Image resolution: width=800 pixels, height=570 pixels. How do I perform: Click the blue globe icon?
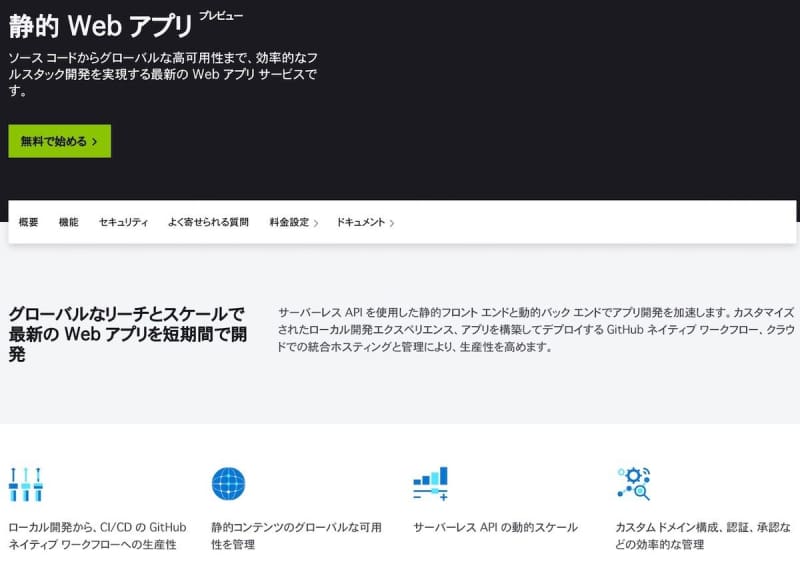click(228, 484)
